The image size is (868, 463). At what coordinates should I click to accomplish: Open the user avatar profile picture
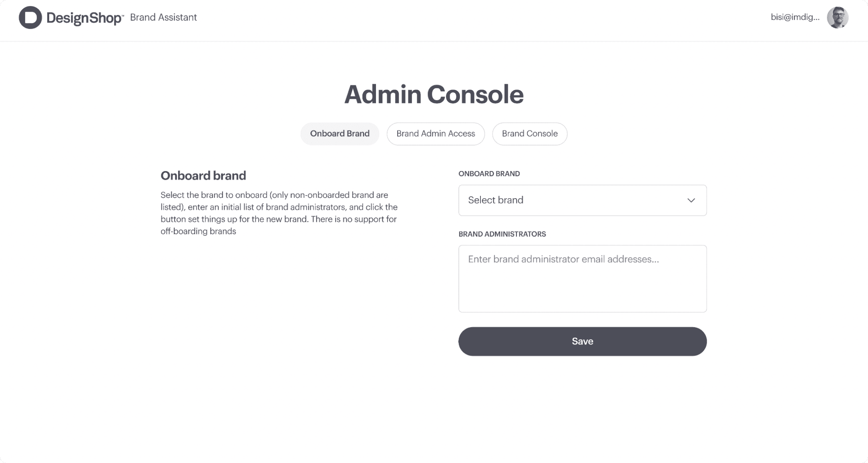tap(838, 18)
